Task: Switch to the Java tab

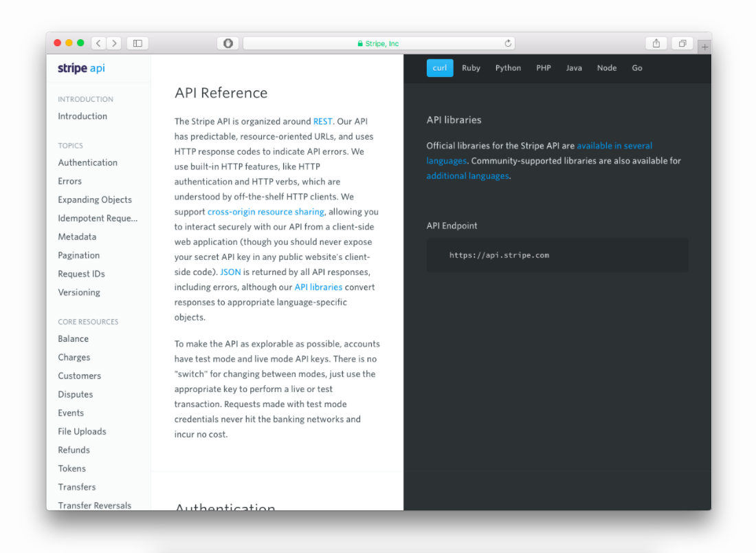Action: 574,68
